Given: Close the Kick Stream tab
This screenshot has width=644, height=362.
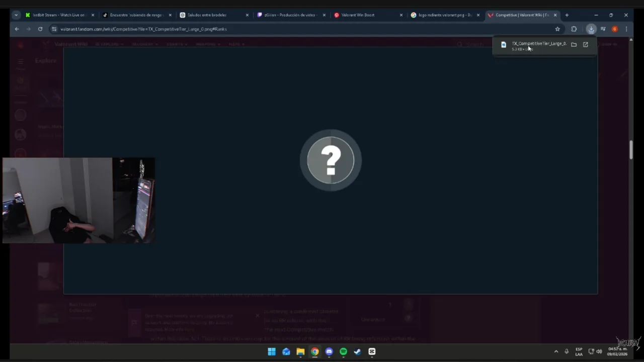Looking at the screenshot, I should pyautogui.click(x=93, y=15).
